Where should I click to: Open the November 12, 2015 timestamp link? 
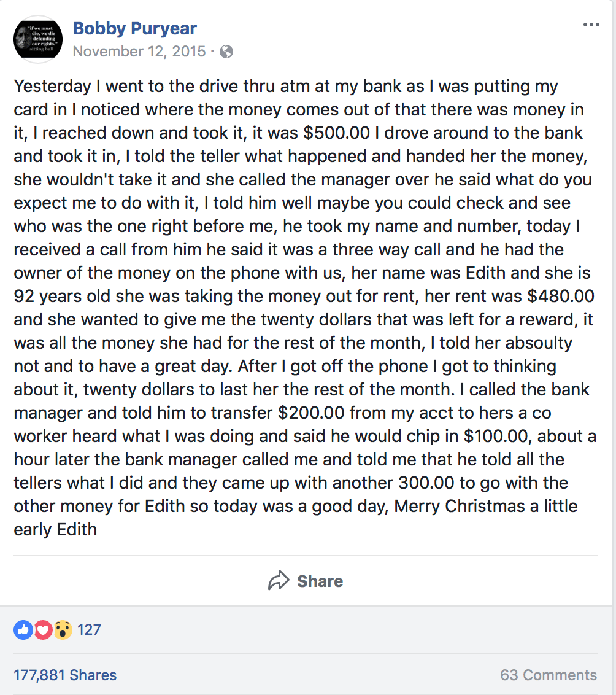click(x=139, y=52)
